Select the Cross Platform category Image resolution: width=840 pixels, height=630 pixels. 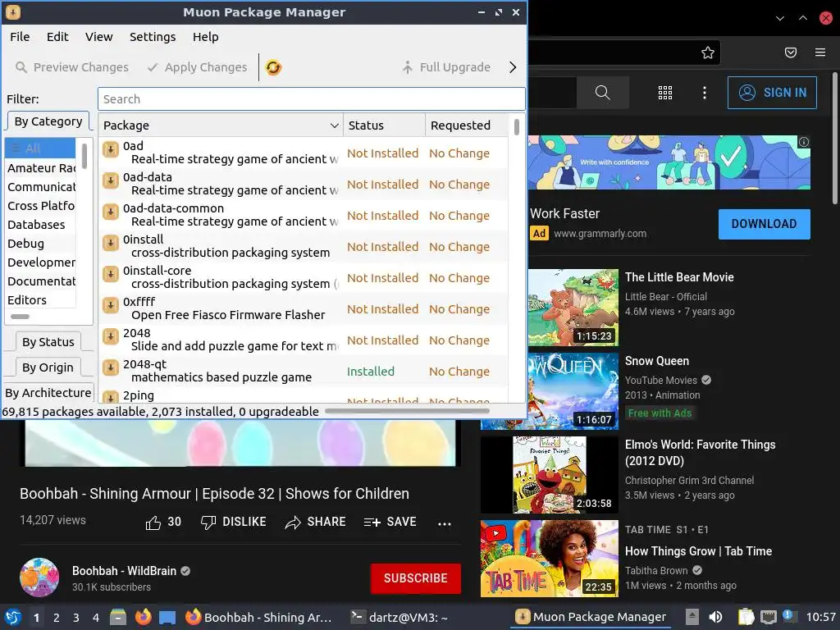click(x=40, y=206)
